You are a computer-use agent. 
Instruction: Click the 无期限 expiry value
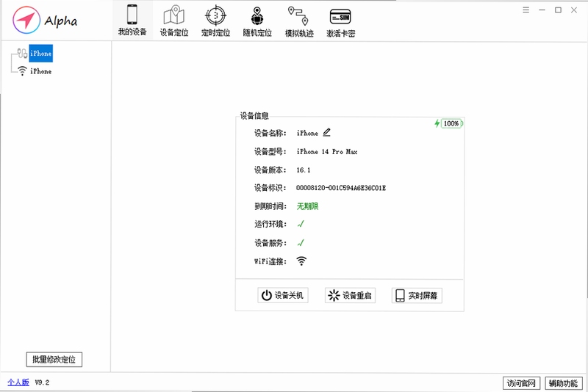pos(307,206)
